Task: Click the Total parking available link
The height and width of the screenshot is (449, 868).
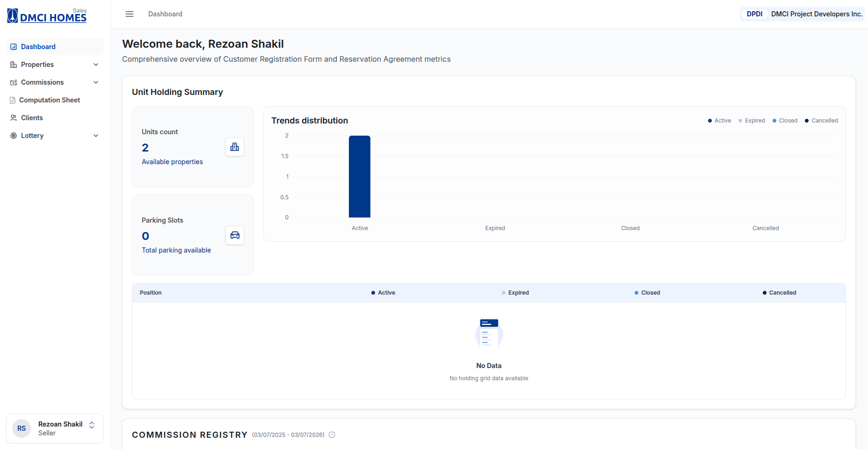Action: 176,250
